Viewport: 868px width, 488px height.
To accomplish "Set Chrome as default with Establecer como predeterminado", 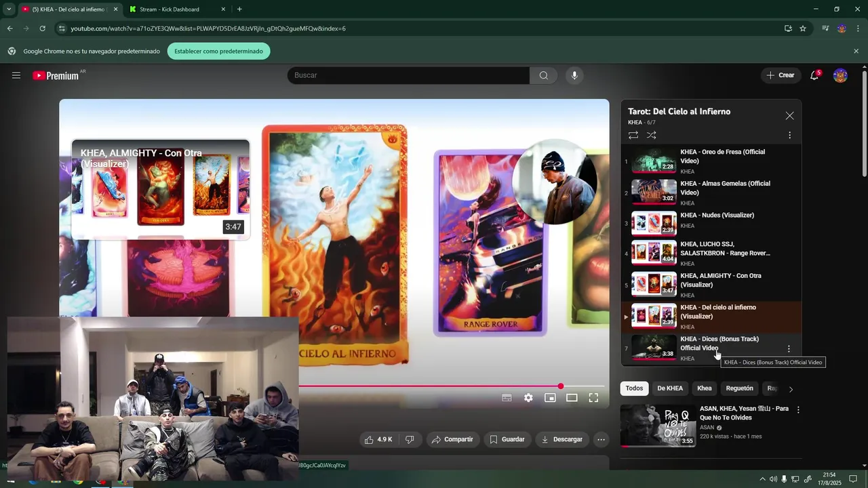I will (x=218, y=51).
